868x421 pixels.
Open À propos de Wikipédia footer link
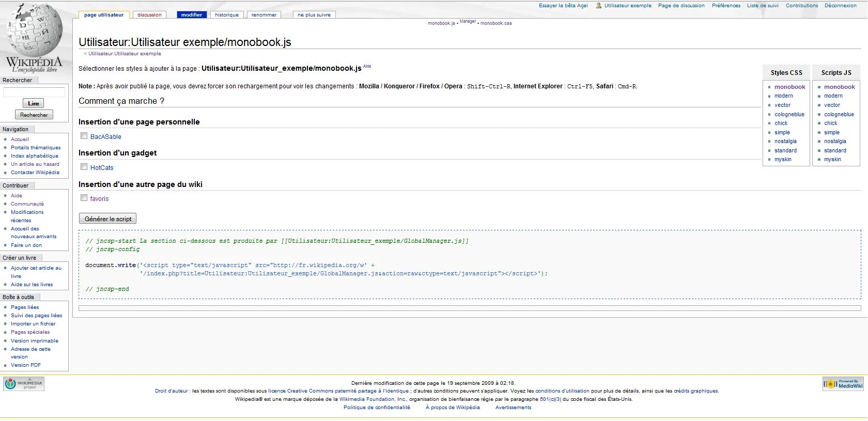[x=453, y=408]
